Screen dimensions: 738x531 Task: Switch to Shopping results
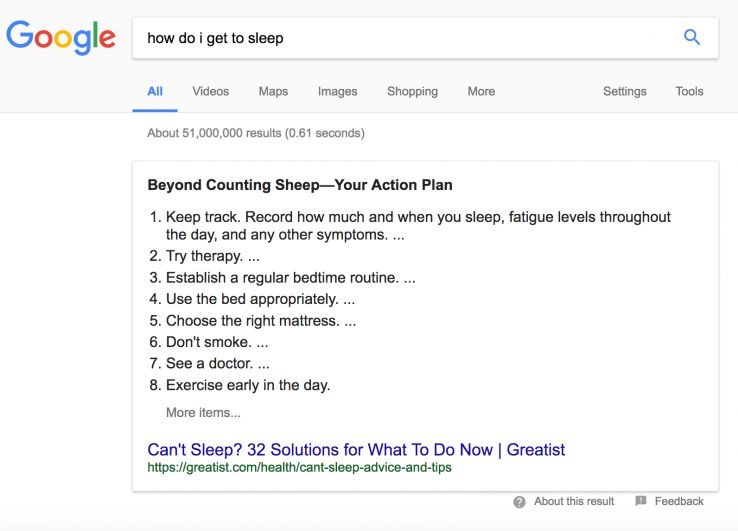click(x=412, y=91)
